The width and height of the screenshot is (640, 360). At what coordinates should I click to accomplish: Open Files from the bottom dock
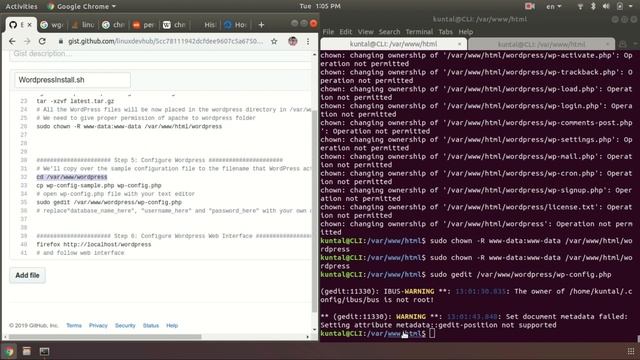pos(27,351)
